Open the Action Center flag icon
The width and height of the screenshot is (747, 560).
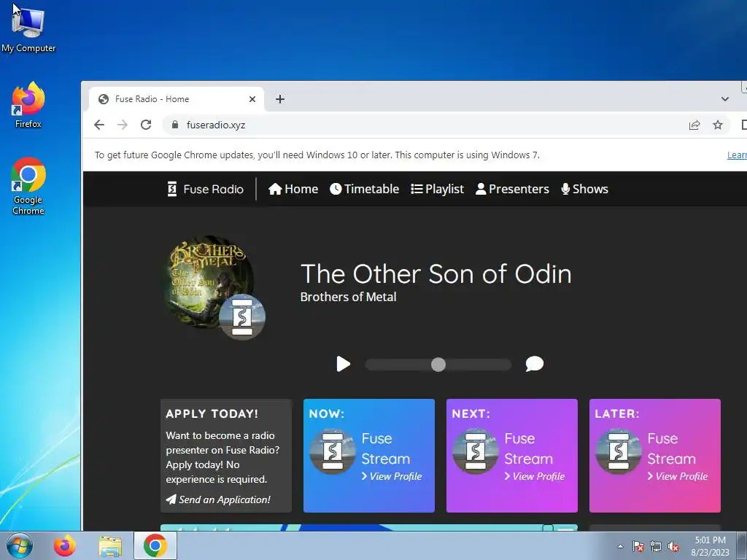[638, 546]
